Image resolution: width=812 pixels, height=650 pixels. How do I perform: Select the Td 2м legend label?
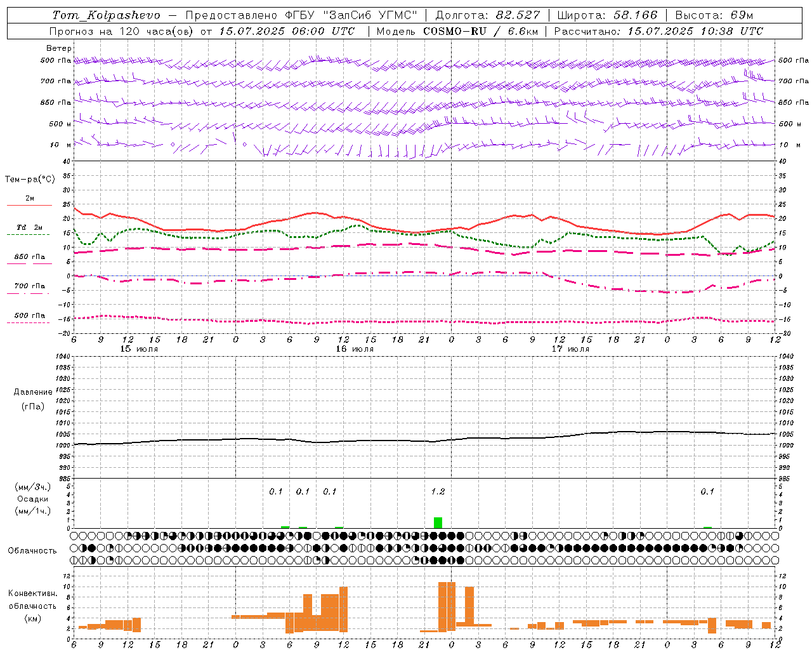(30, 227)
